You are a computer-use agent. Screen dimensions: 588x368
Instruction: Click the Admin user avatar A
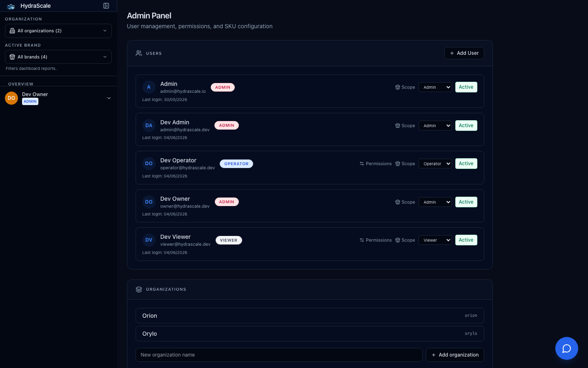[x=149, y=87]
